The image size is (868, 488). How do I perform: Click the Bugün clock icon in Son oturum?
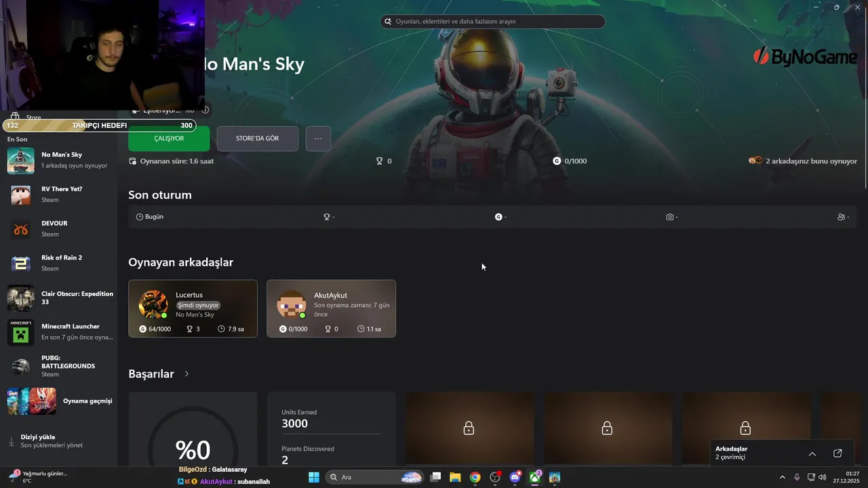click(140, 217)
